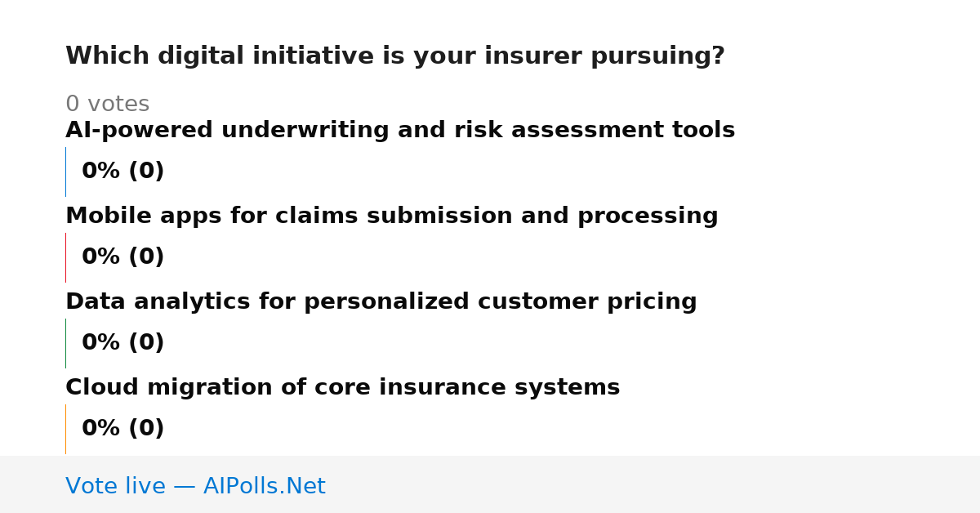The height and width of the screenshot is (513, 980).
Task: Click the 0% (0) result for AI-powered underwriting
Action: pos(123,172)
